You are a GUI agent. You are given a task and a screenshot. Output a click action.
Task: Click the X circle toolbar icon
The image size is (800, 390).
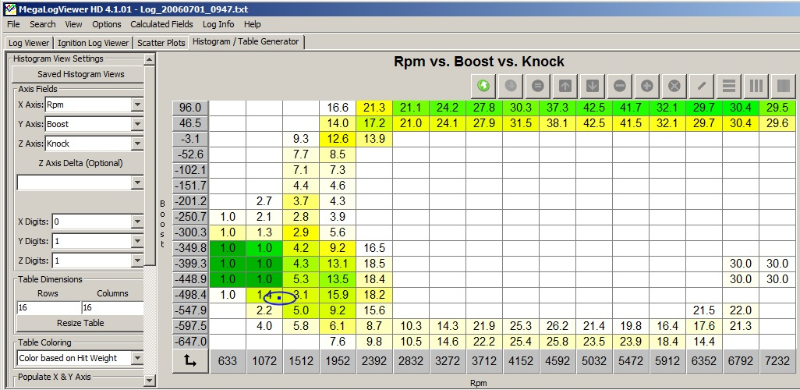(x=674, y=86)
